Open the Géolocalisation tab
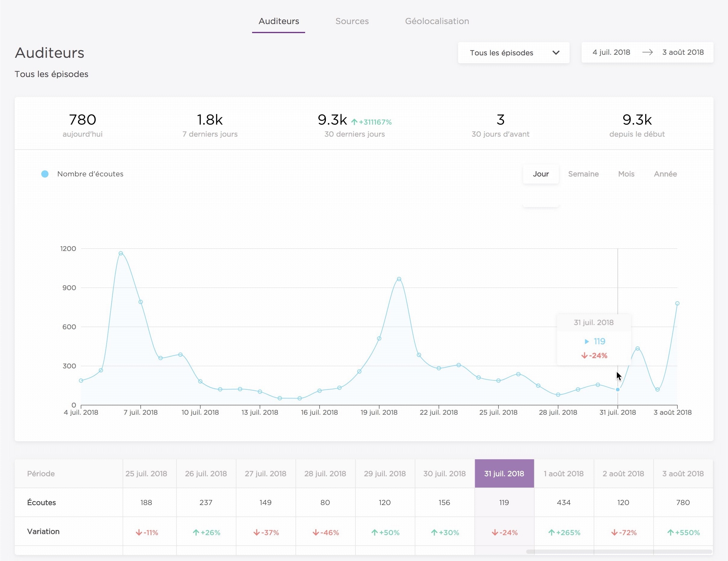The width and height of the screenshot is (728, 561). coord(437,21)
